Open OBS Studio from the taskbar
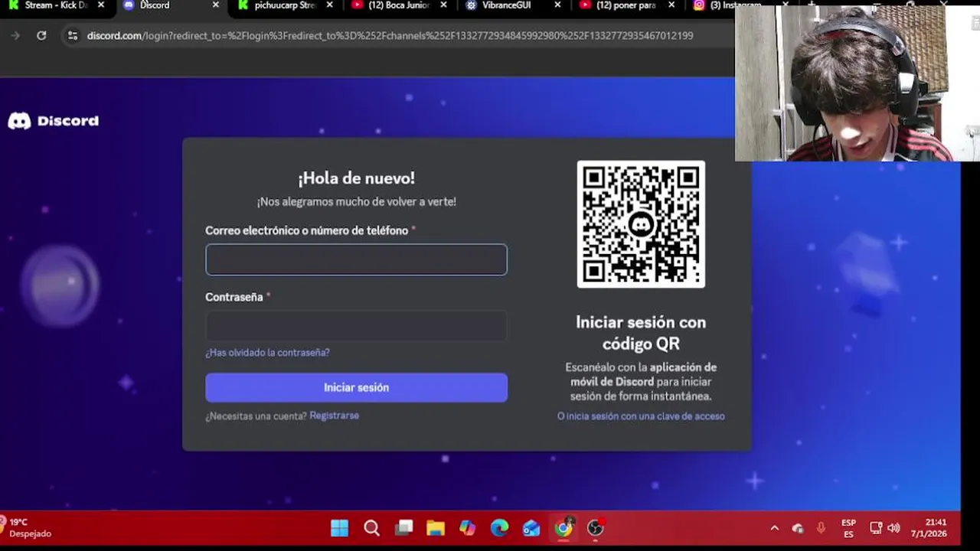Image resolution: width=980 pixels, height=551 pixels. point(596,527)
